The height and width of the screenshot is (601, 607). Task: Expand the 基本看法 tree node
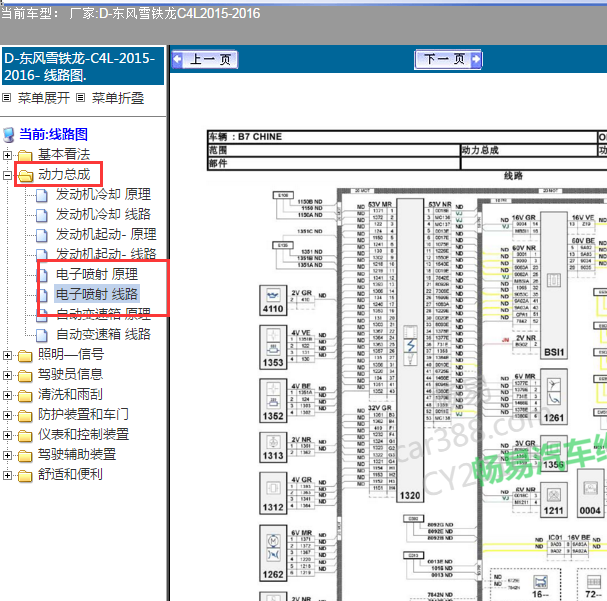[x=7, y=155]
